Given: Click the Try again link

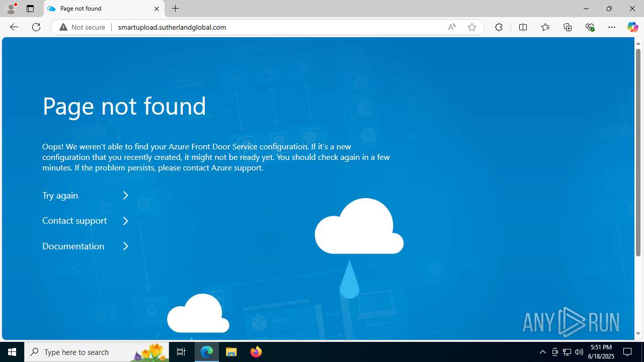Looking at the screenshot, I should (60, 195).
